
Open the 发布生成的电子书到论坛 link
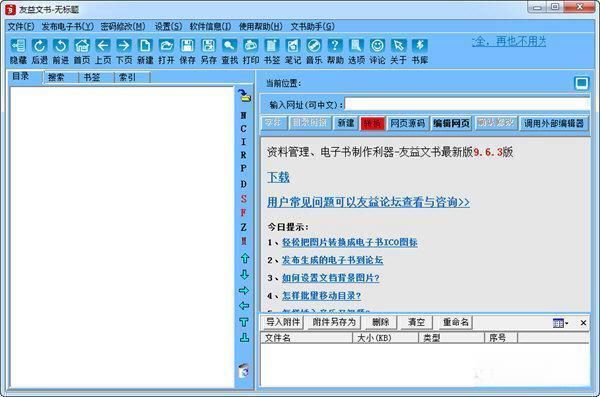332,260
